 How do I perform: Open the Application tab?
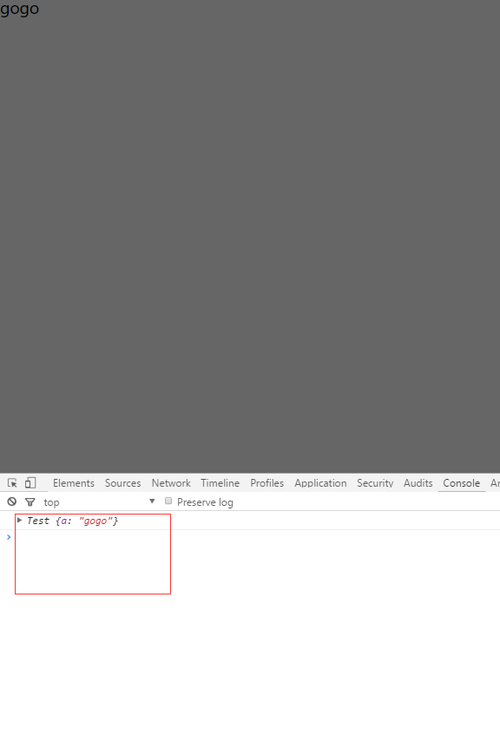click(x=320, y=483)
